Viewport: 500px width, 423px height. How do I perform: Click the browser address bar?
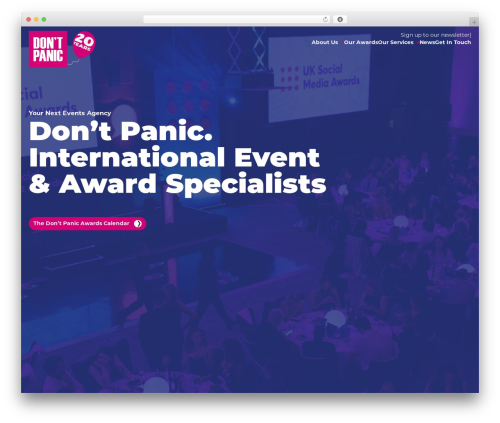[237, 20]
